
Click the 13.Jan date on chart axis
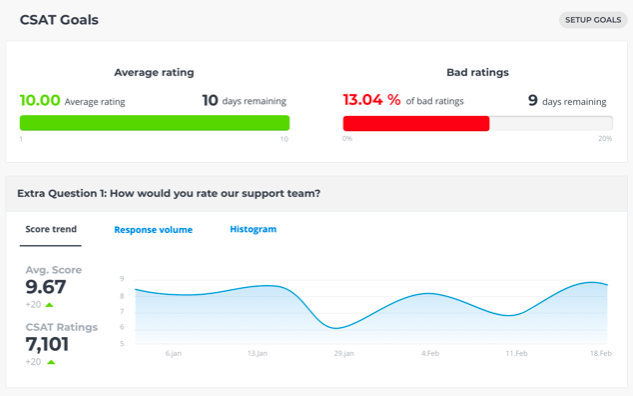click(257, 353)
